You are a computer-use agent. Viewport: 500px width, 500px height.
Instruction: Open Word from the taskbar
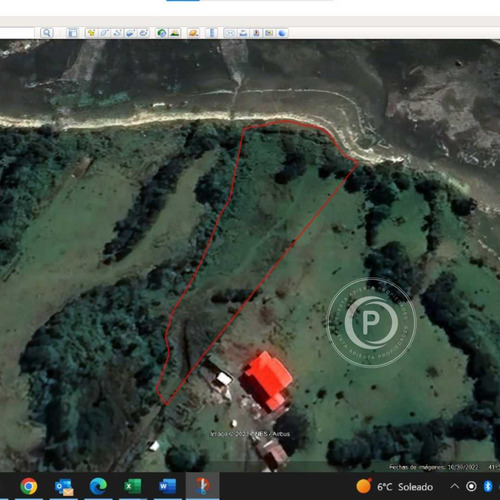[x=167, y=486]
